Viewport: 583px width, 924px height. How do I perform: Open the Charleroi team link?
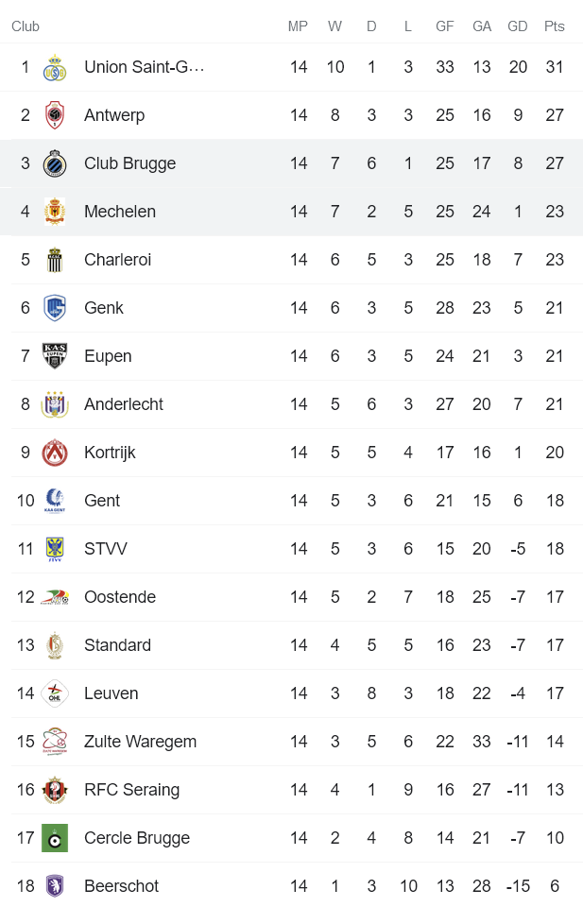tap(117, 260)
